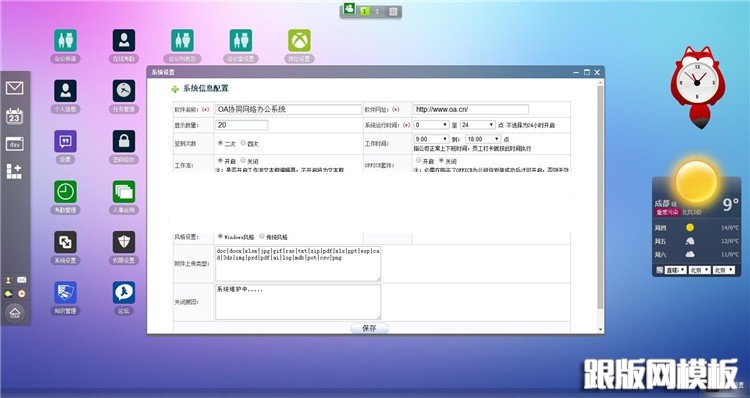Click the scrollbar down arrow in settings window
750x398 pixels.
point(601,330)
